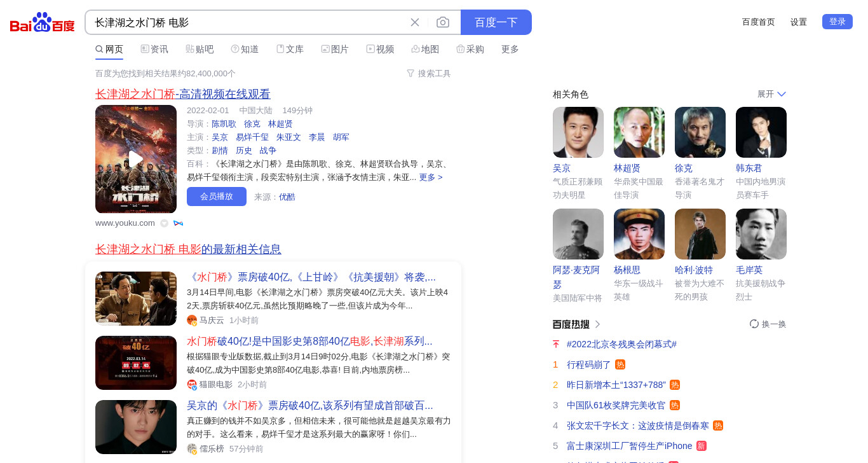The height and width of the screenshot is (463, 868).
Task: Open the 图片 tab
Action: coord(335,49)
